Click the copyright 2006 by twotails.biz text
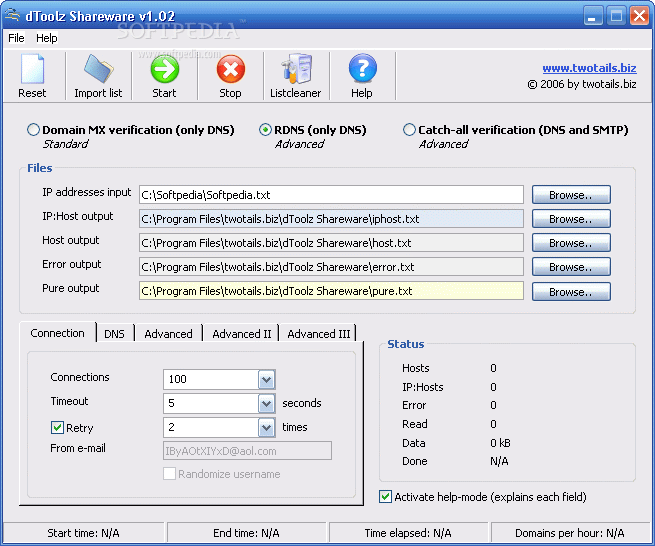The width and height of the screenshot is (655, 546). pyautogui.click(x=582, y=84)
